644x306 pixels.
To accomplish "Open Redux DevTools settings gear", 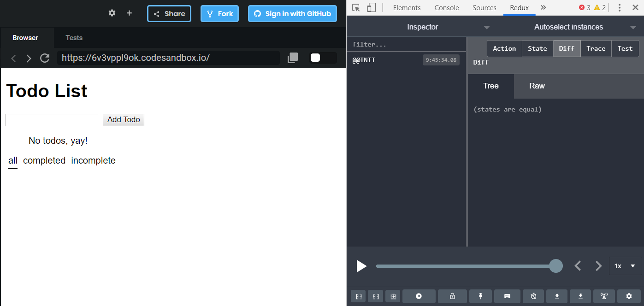I will (629, 296).
